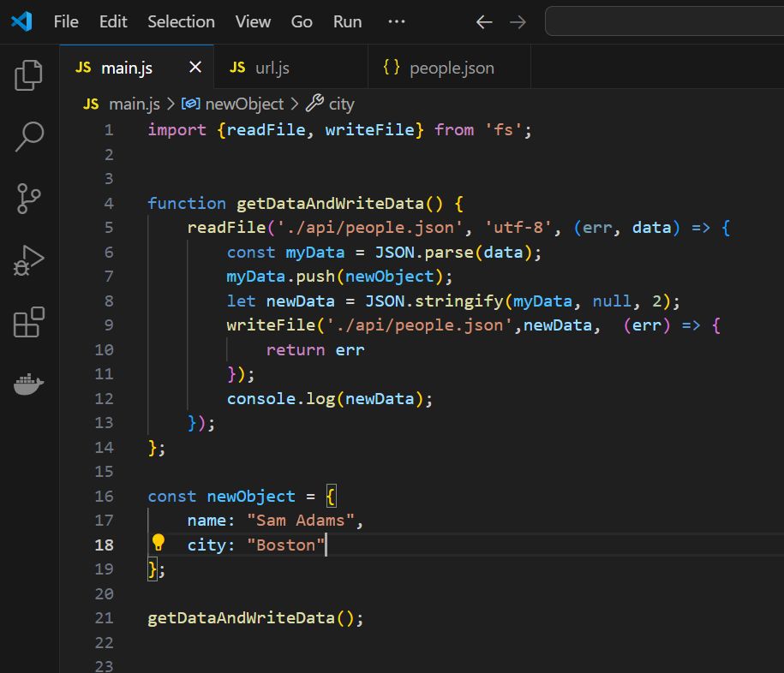784x673 pixels.
Task: Click the VS Code logo icon
Action: tap(21, 21)
